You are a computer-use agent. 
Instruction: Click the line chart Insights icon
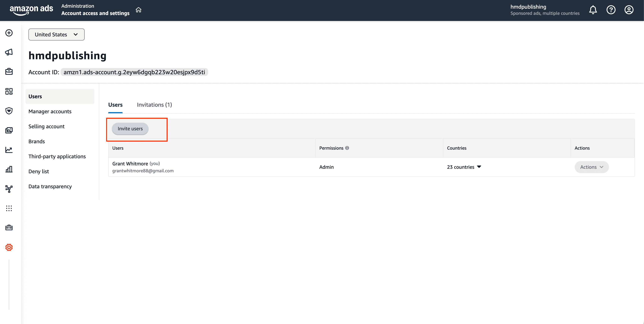pos(9,149)
